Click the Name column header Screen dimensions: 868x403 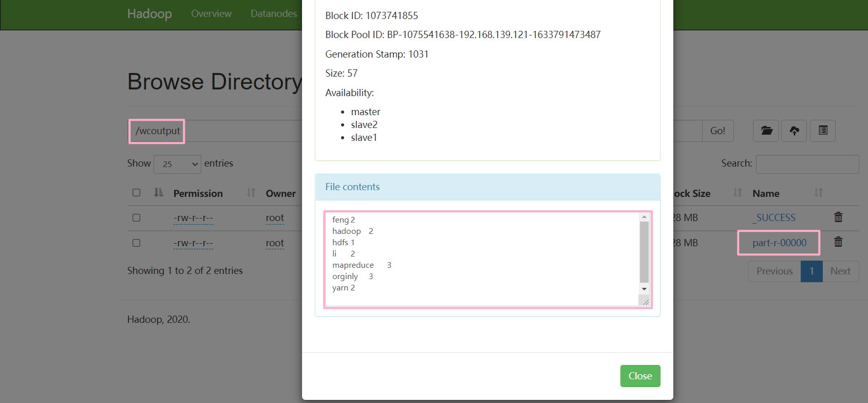766,193
